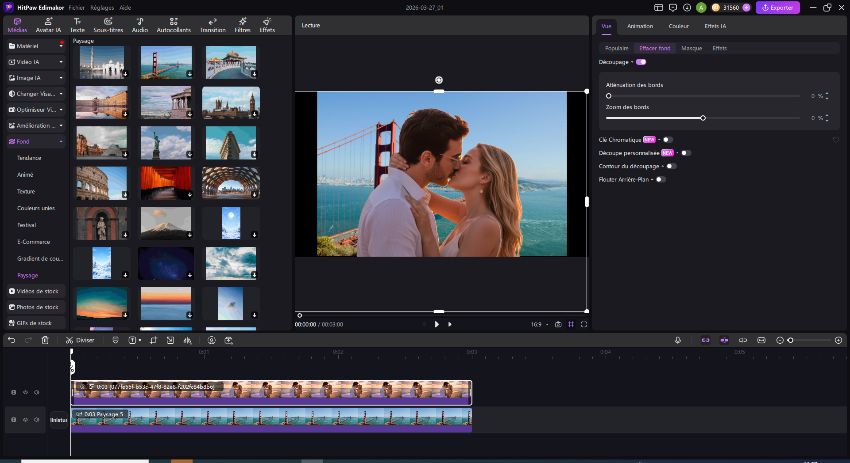The width and height of the screenshot is (850, 463).
Task: Switch to the Couleur tab
Action: (x=678, y=26)
